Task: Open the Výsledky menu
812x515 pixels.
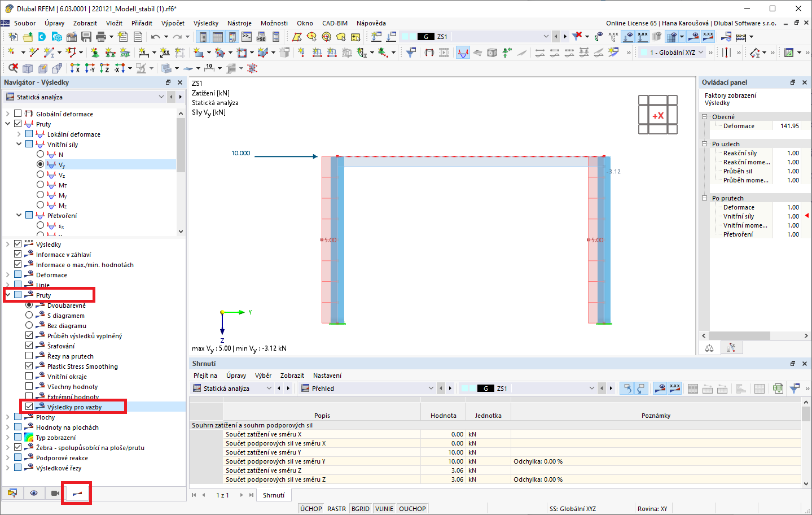Action: [206, 23]
